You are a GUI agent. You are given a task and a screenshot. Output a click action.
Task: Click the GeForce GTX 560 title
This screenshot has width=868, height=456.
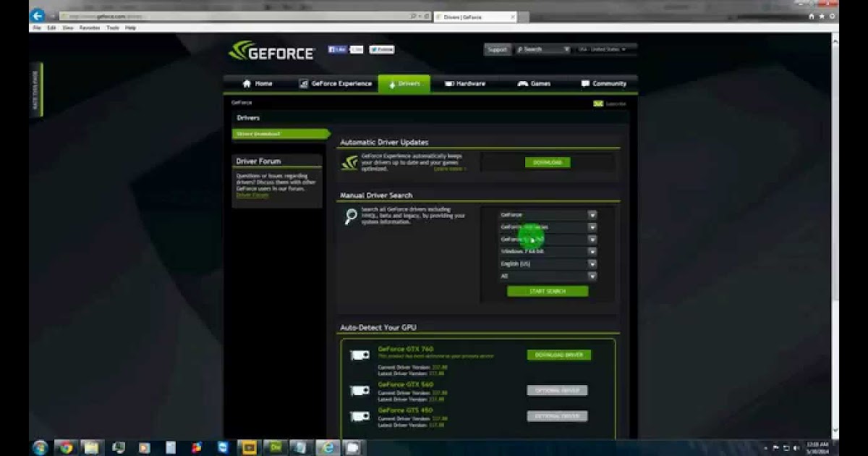[x=406, y=384]
